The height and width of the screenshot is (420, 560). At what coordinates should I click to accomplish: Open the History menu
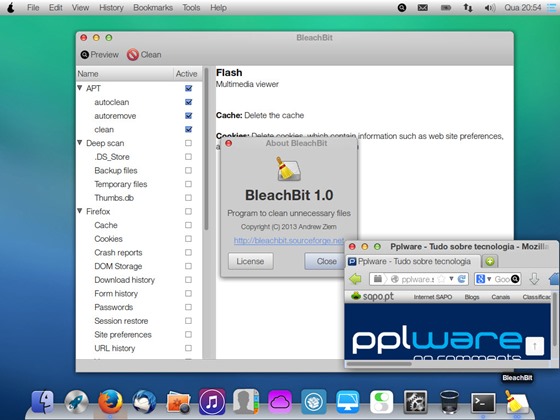[111, 8]
